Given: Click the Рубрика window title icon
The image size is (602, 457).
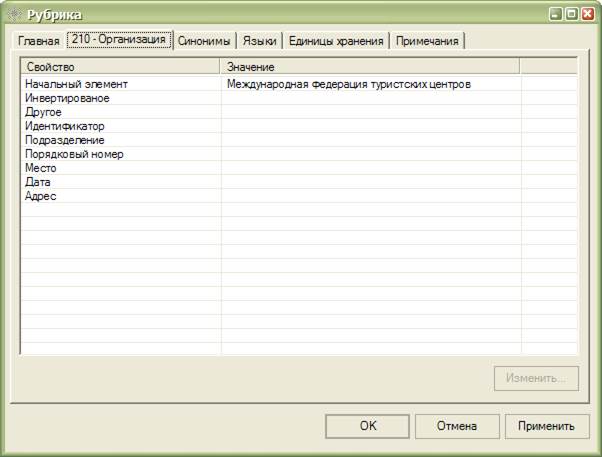Looking at the screenshot, I should 14,15.
